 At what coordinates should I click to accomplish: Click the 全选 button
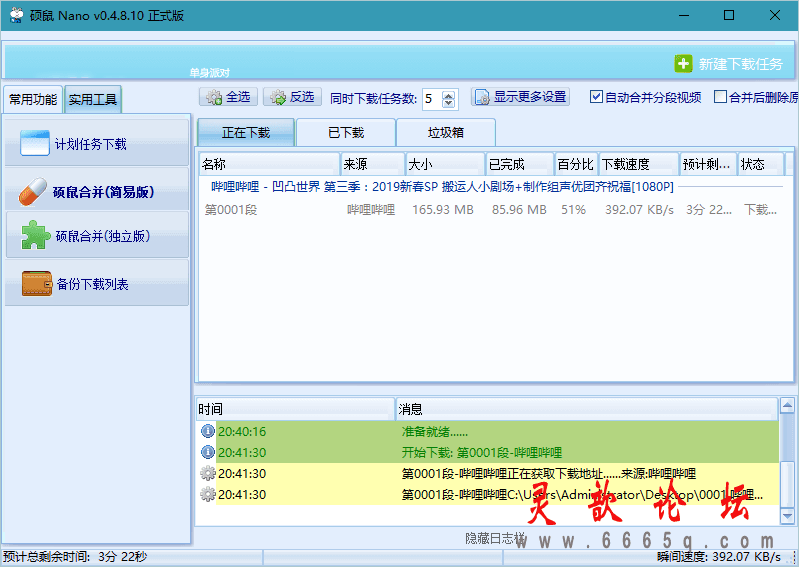228,97
